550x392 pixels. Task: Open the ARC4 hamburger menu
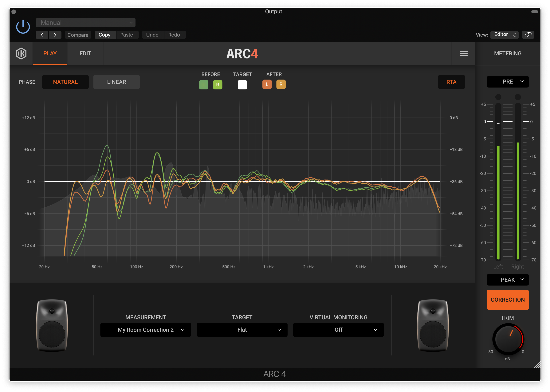click(x=463, y=53)
